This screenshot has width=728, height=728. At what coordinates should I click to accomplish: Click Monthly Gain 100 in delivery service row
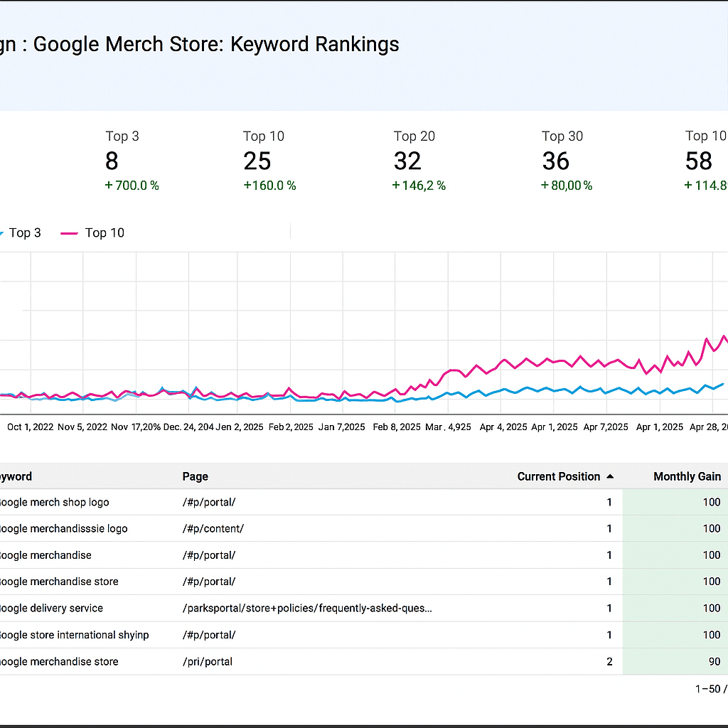[x=711, y=608]
